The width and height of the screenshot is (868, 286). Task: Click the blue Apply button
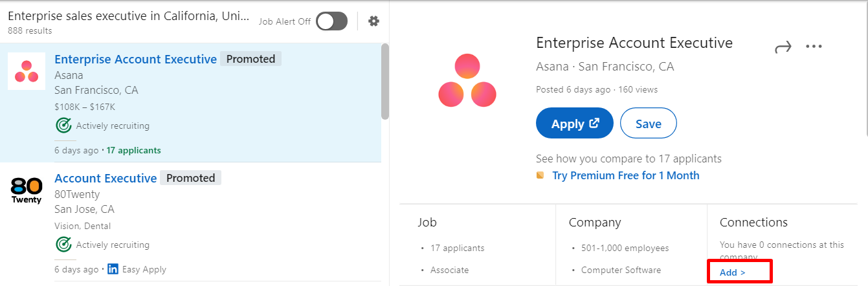coord(574,124)
